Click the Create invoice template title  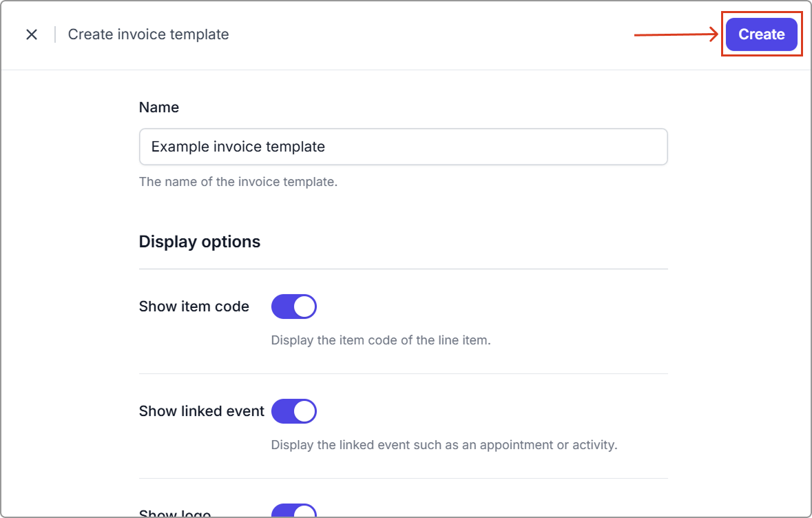(148, 34)
